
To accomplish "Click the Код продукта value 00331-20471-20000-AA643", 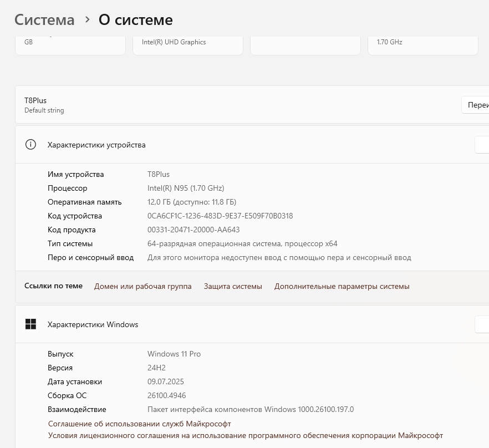I will [x=193, y=230].
